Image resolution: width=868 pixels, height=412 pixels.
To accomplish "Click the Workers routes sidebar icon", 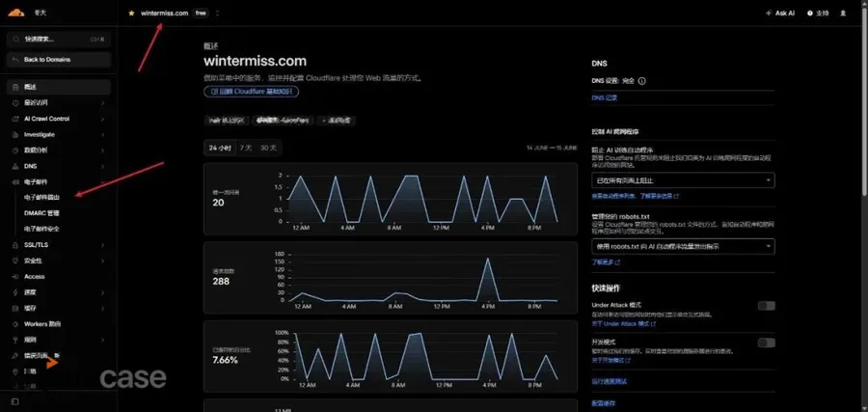I will pyautogui.click(x=14, y=324).
